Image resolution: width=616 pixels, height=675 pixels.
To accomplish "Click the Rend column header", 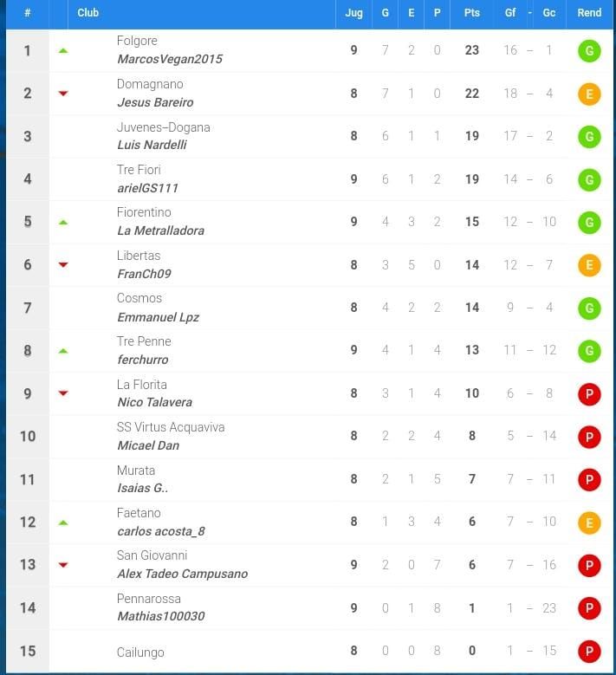I will click(x=589, y=13).
